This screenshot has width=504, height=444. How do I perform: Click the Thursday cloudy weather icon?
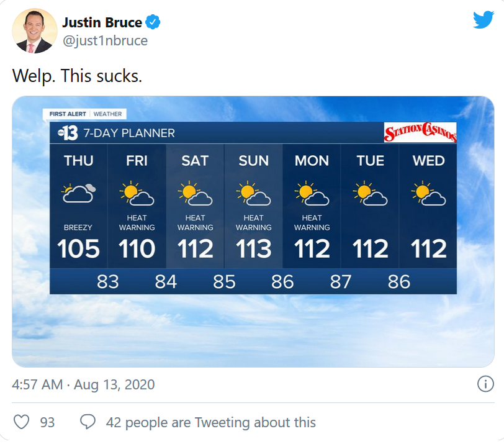(x=79, y=193)
